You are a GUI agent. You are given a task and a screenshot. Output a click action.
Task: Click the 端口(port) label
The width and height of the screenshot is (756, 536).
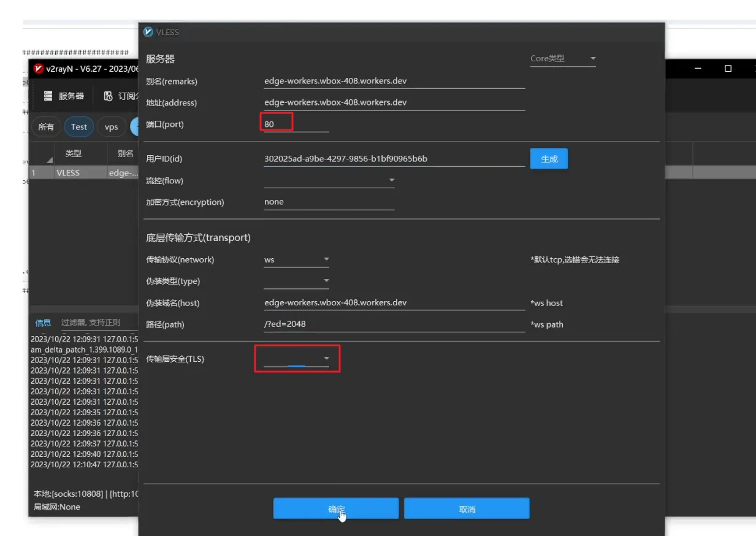tap(164, 124)
